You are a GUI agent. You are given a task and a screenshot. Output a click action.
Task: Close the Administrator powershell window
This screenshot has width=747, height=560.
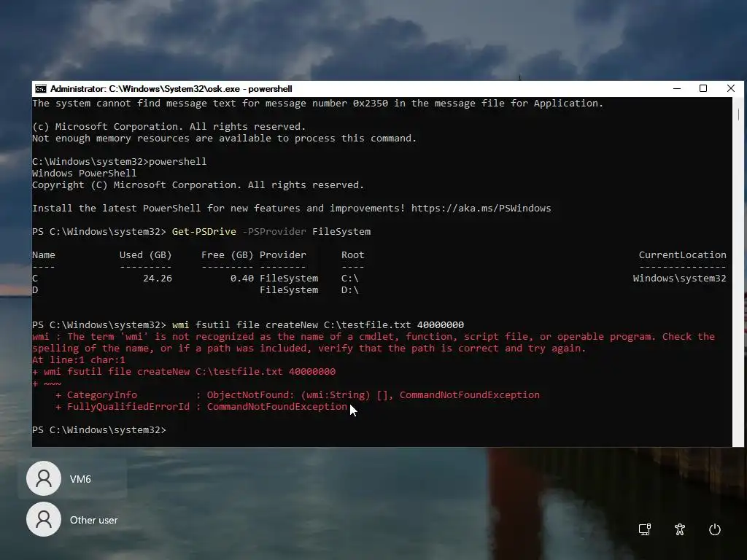click(x=731, y=88)
